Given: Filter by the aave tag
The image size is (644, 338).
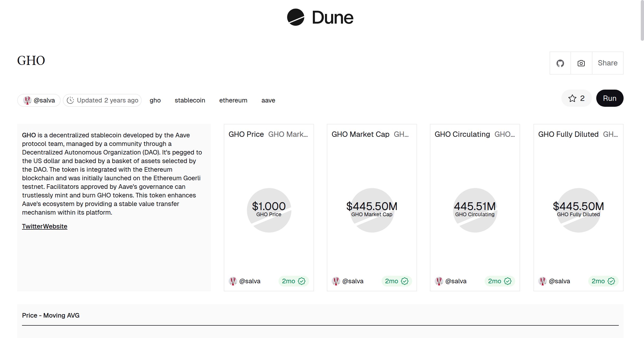Looking at the screenshot, I should tap(268, 100).
